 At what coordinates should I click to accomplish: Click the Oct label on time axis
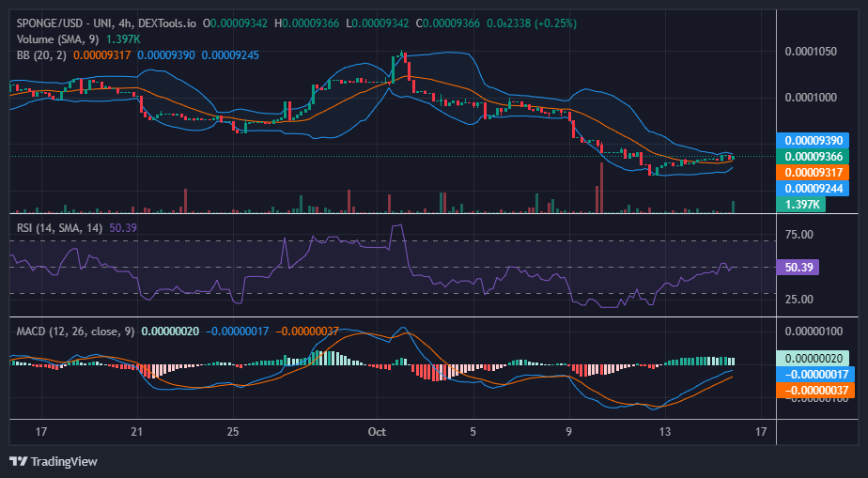377,432
